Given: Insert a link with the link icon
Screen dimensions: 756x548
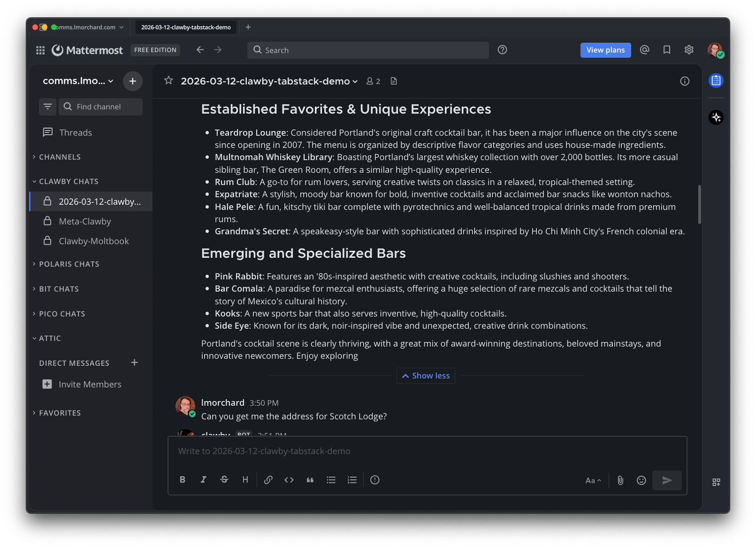Looking at the screenshot, I should [268, 480].
